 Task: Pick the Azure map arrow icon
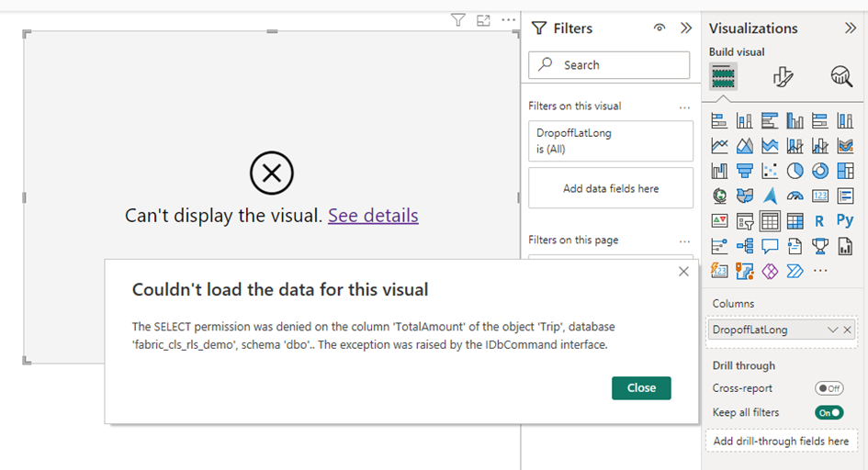(x=770, y=196)
